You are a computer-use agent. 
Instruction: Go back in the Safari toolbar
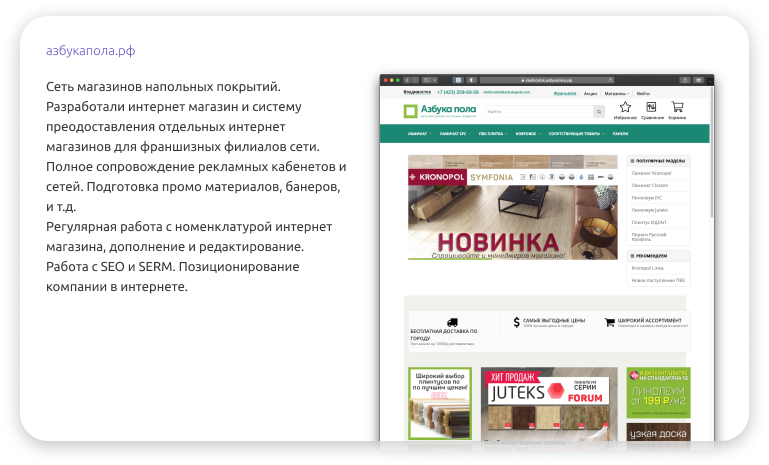click(x=407, y=80)
